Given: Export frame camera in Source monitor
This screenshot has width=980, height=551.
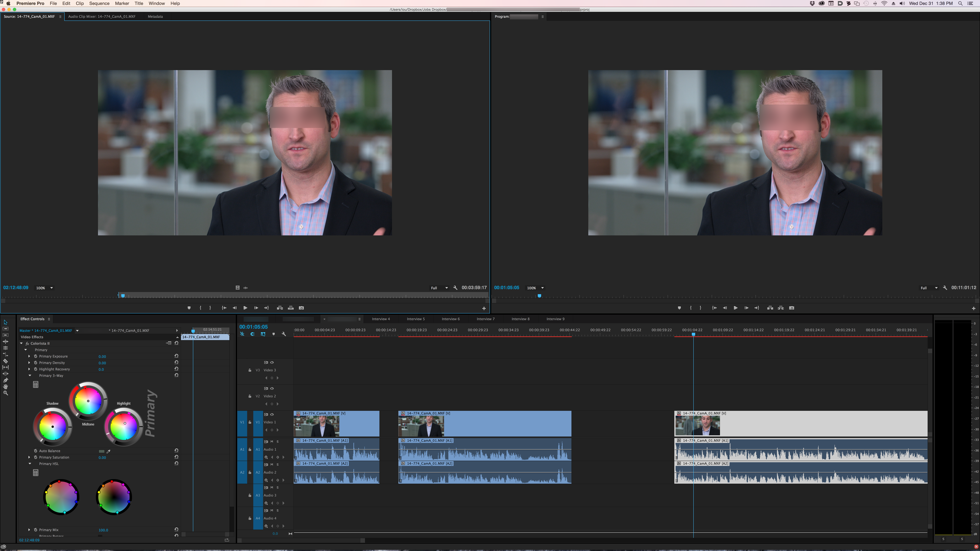Looking at the screenshot, I should pyautogui.click(x=301, y=308).
